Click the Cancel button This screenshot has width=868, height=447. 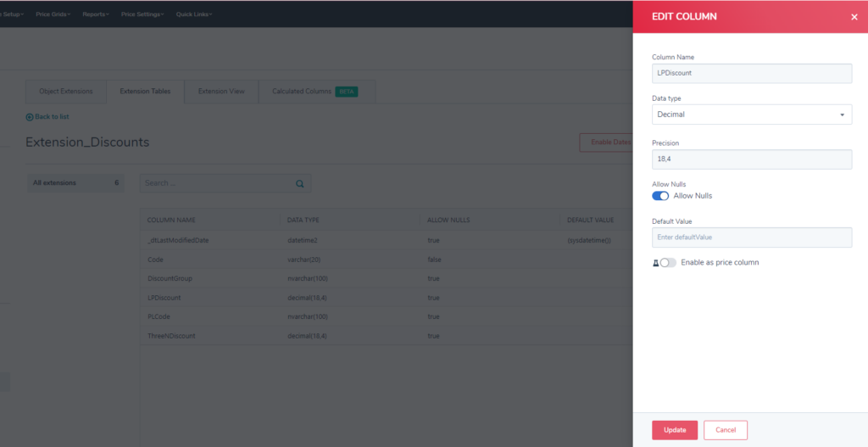pos(726,430)
